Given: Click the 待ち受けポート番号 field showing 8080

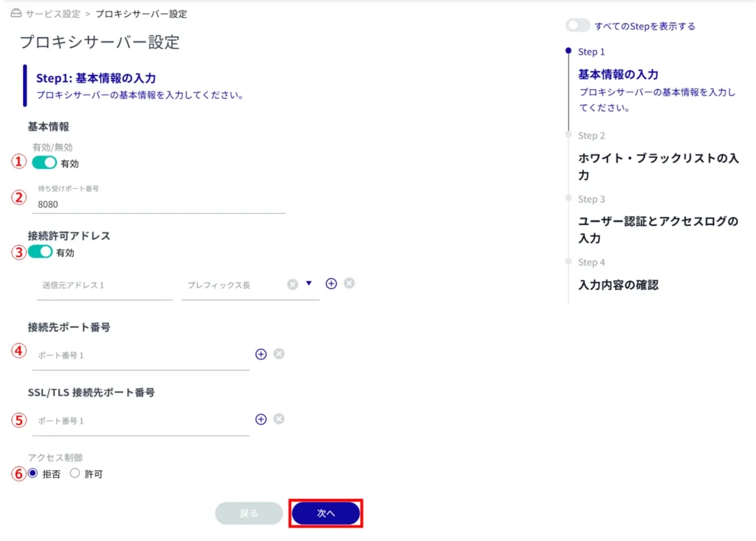Looking at the screenshot, I should [x=161, y=204].
